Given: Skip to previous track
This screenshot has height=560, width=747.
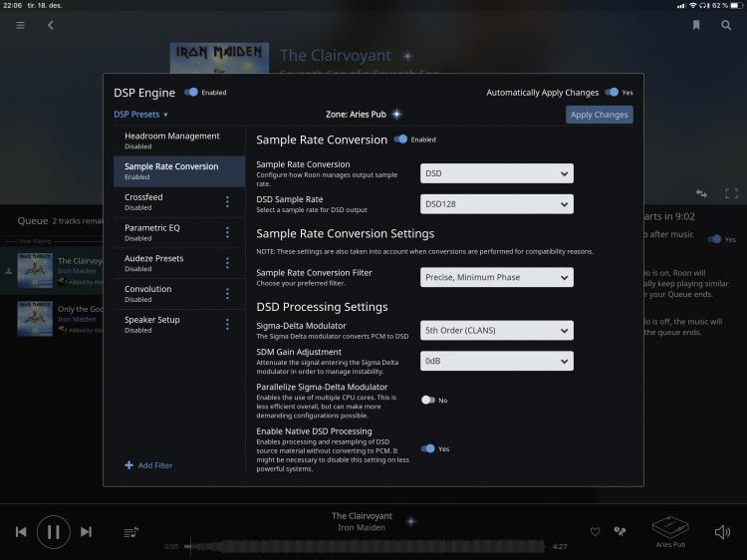Looking at the screenshot, I should point(21,532).
